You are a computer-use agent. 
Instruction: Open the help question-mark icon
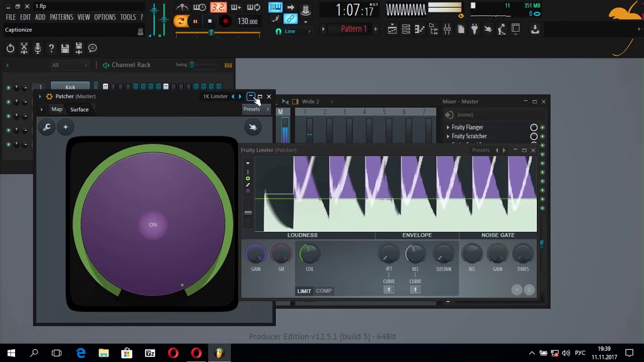pos(51,48)
